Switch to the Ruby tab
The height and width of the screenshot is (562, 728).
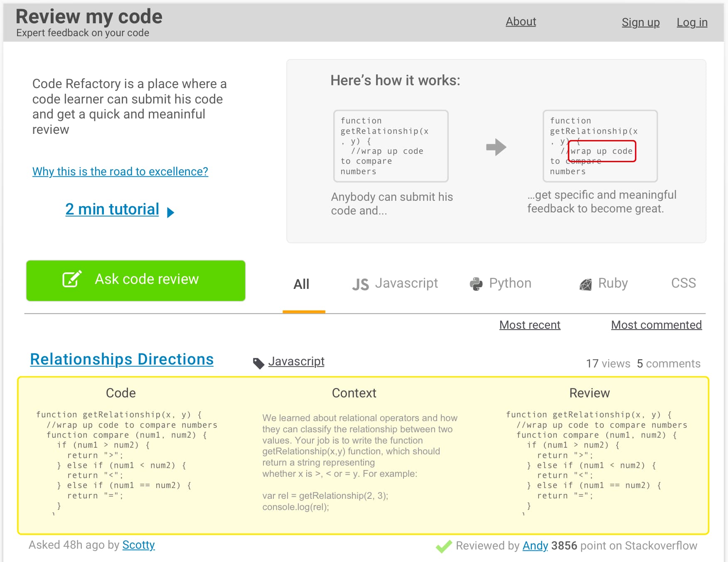(x=603, y=283)
